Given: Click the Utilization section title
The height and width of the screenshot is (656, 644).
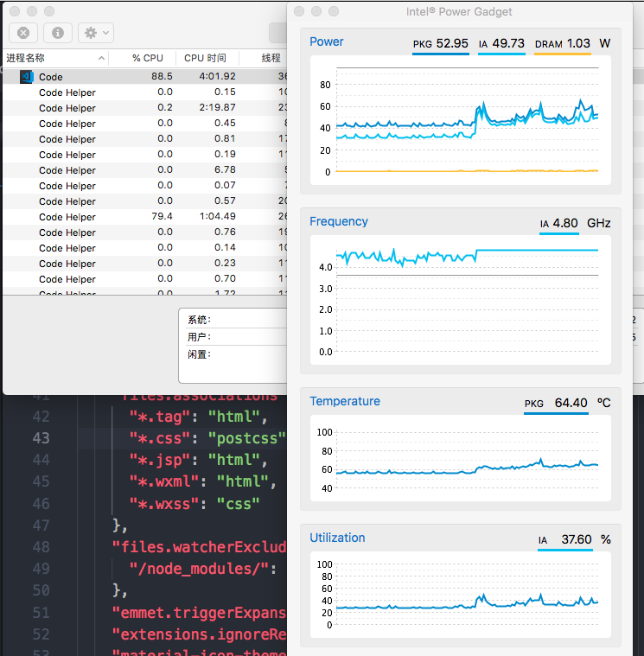Looking at the screenshot, I should 337,538.
